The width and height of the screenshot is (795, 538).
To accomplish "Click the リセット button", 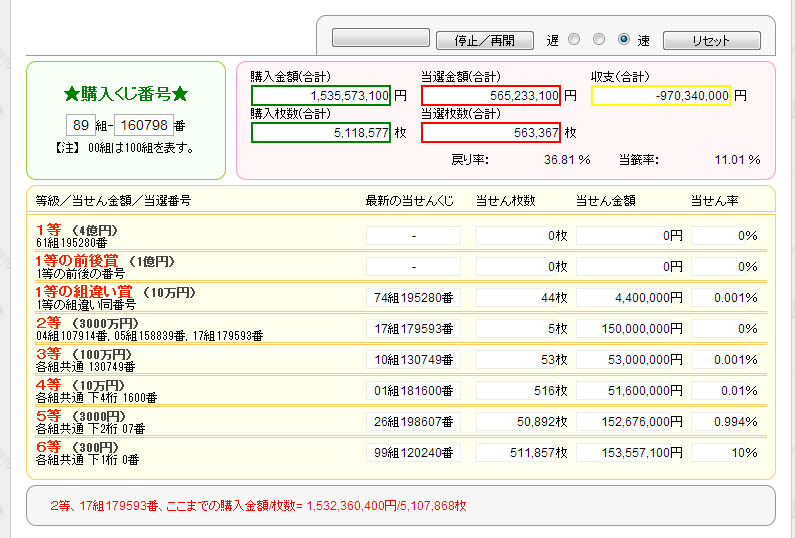I will click(712, 40).
